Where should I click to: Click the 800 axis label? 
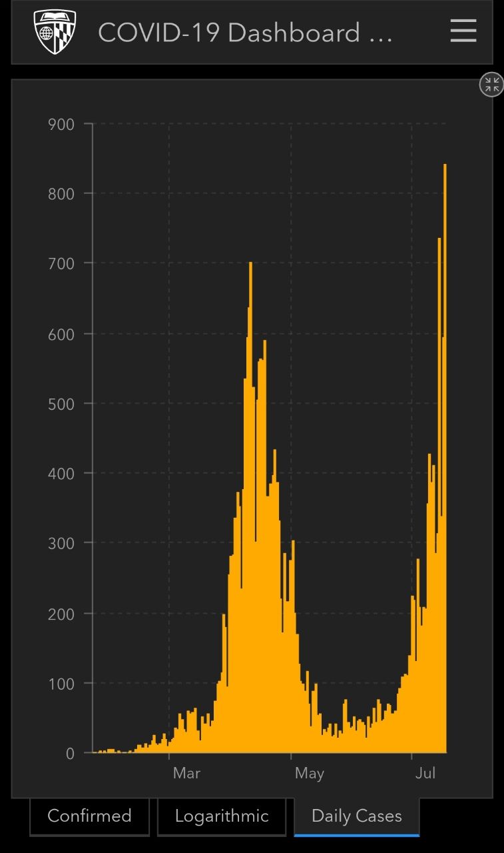coord(61,194)
